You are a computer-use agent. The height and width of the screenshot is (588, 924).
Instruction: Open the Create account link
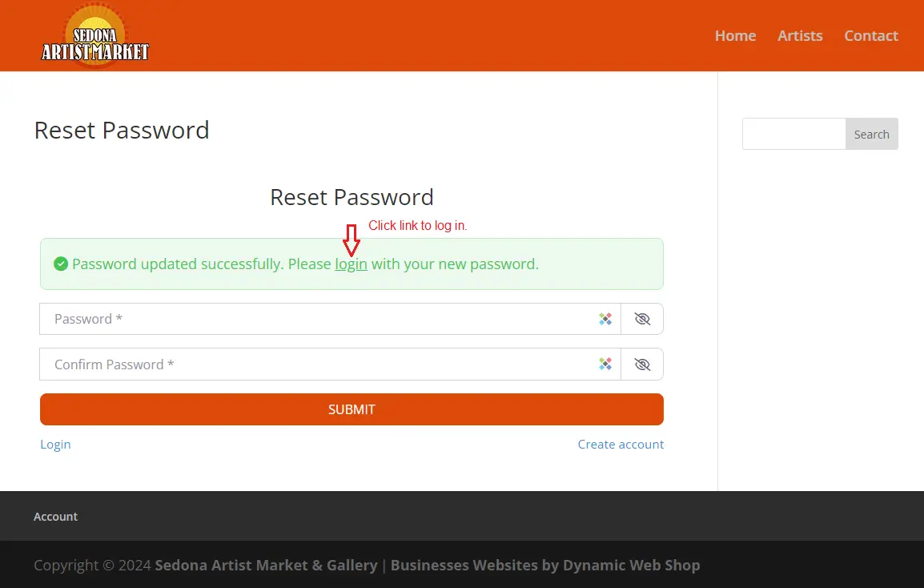click(621, 445)
